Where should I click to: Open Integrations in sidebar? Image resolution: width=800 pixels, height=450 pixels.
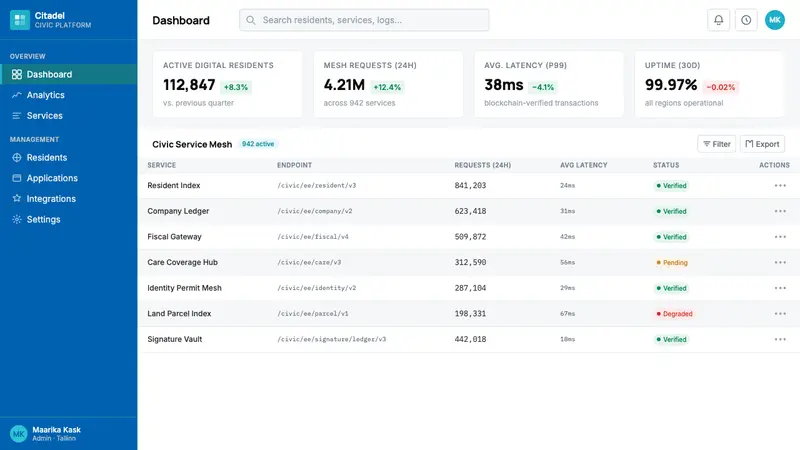[x=68, y=199]
